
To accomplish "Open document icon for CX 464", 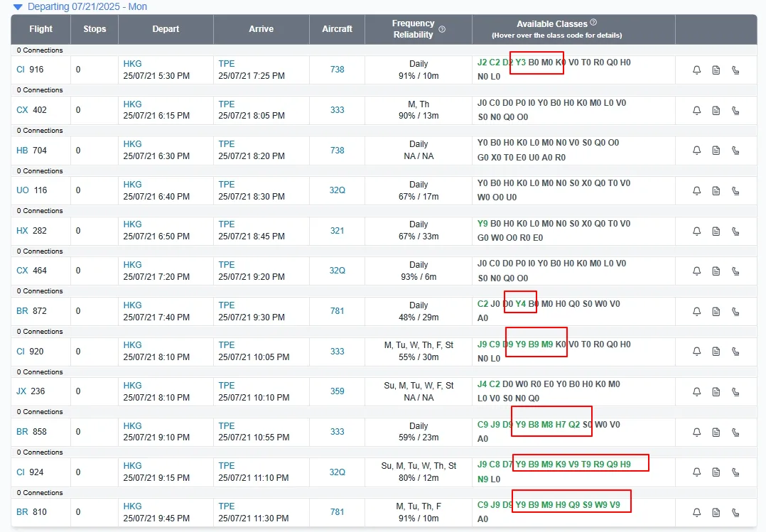I will click(x=716, y=271).
